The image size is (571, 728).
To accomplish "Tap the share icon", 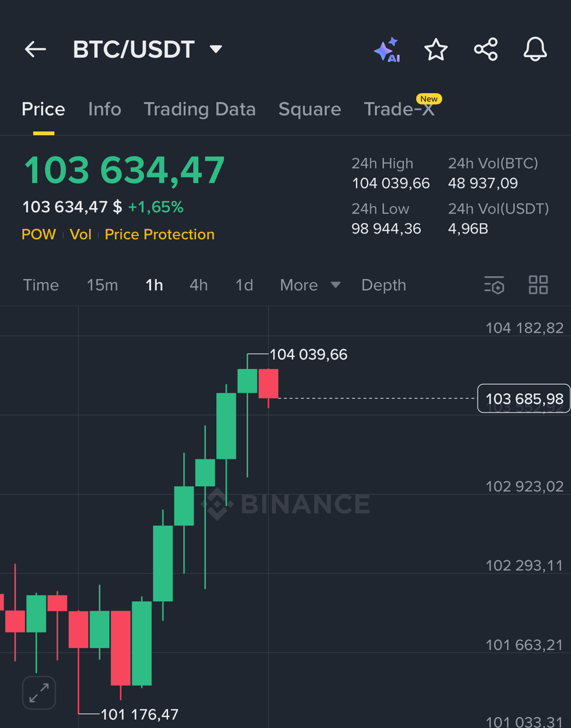I will 485,49.
